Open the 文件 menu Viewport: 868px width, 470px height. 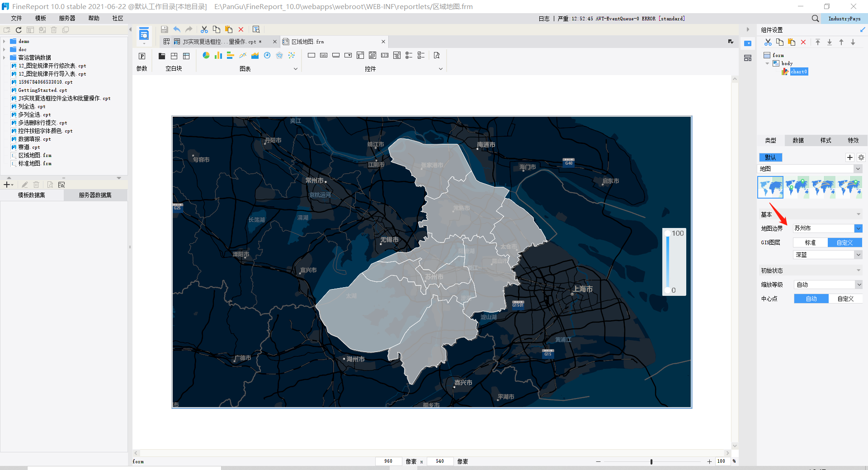tap(17, 18)
